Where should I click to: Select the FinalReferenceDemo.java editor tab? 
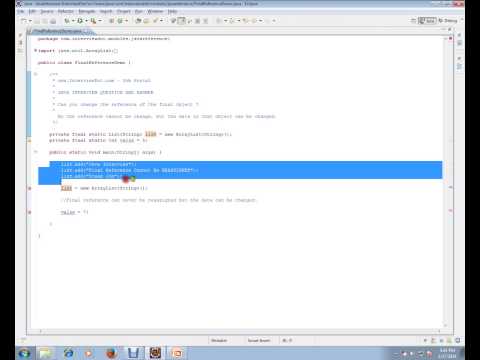pos(59,31)
